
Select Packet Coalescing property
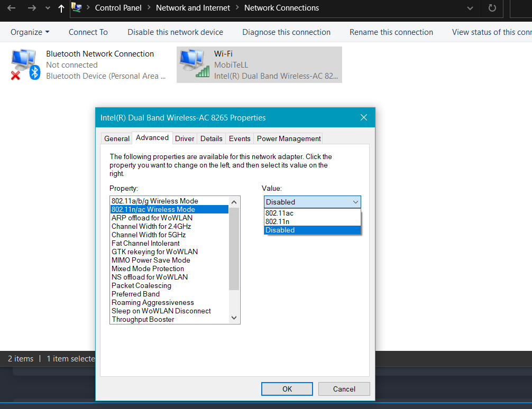[x=169, y=285]
